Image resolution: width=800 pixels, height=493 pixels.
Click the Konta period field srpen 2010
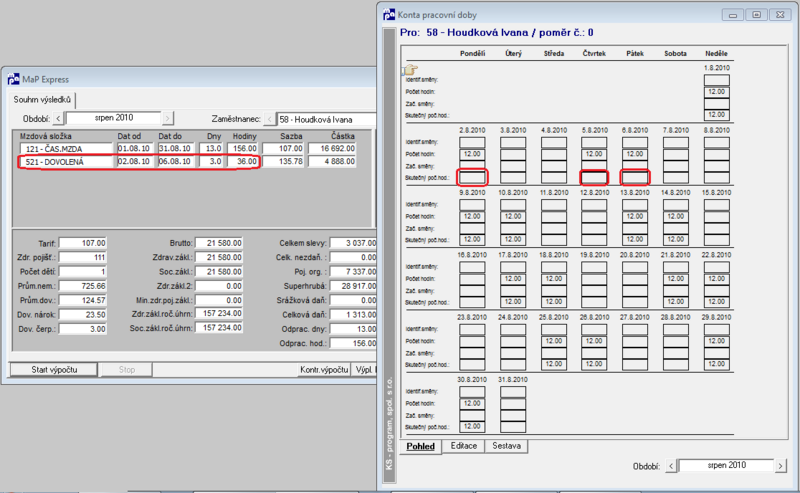(726, 465)
